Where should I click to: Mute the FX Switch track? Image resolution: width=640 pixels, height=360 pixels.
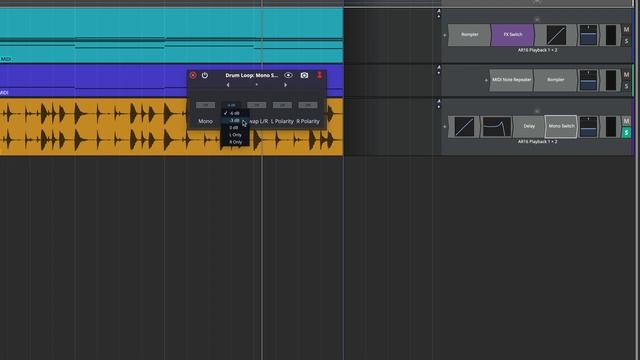pyautogui.click(x=626, y=29)
